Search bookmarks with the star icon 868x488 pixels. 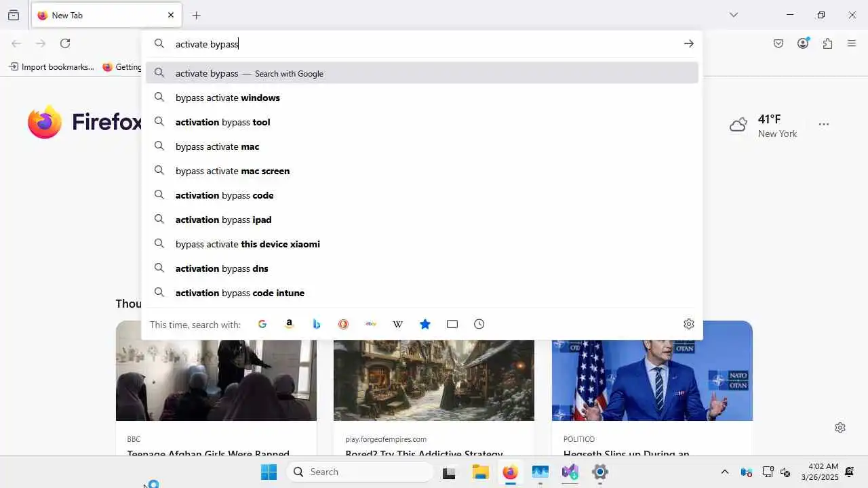425,324
